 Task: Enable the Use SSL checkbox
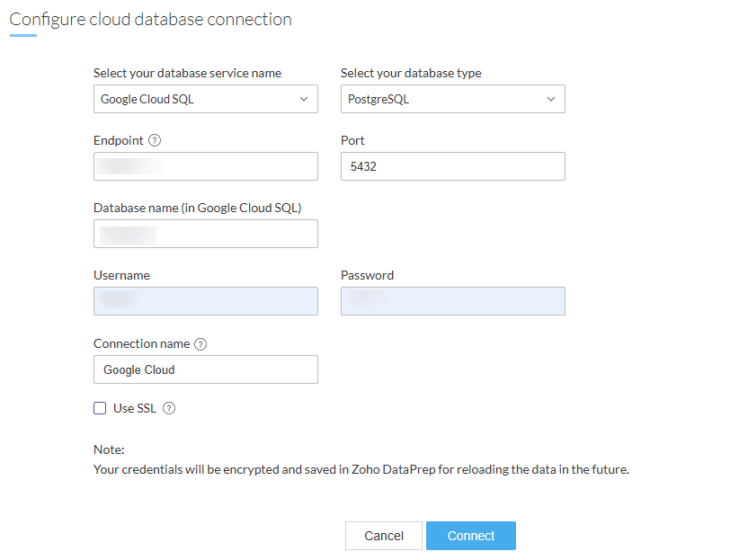(100, 408)
